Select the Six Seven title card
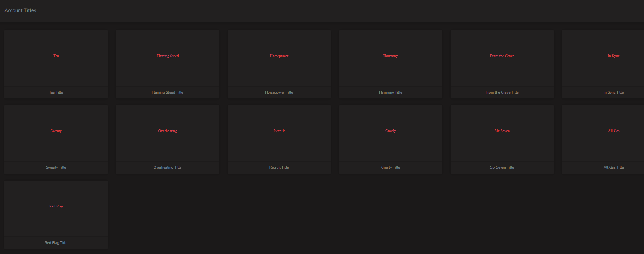644x254 pixels. point(502,139)
